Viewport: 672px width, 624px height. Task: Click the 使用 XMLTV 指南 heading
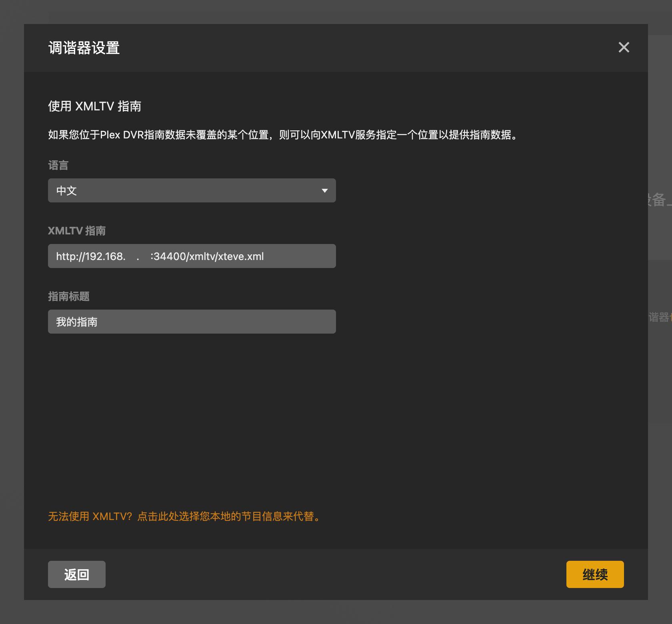click(x=95, y=106)
